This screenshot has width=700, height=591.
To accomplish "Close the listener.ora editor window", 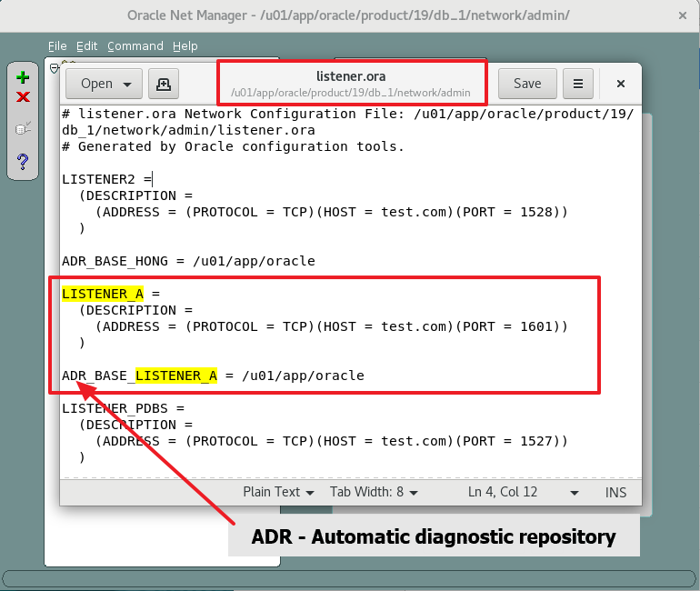I will [x=621, y=84].
